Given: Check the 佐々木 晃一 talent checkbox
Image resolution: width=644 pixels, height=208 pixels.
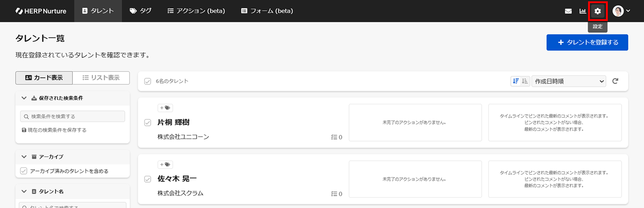Looking at the screenshot, I should pyautogui.click(x=148, y=179).
